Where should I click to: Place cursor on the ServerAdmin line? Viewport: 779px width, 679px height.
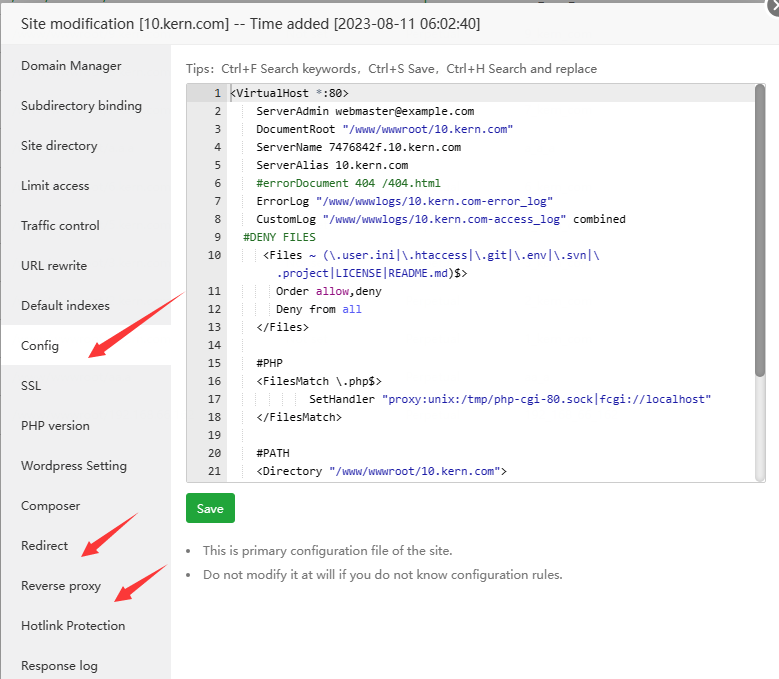[365, 111]
